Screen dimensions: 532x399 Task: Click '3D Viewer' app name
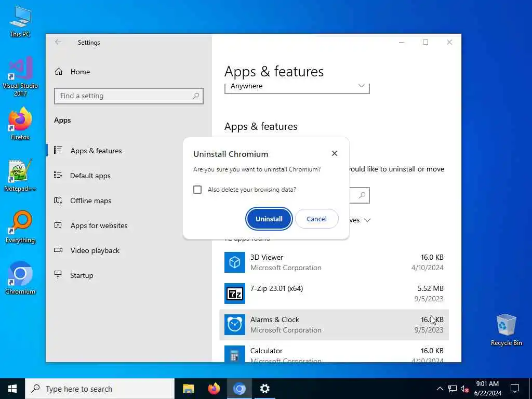tap(267, 257)
